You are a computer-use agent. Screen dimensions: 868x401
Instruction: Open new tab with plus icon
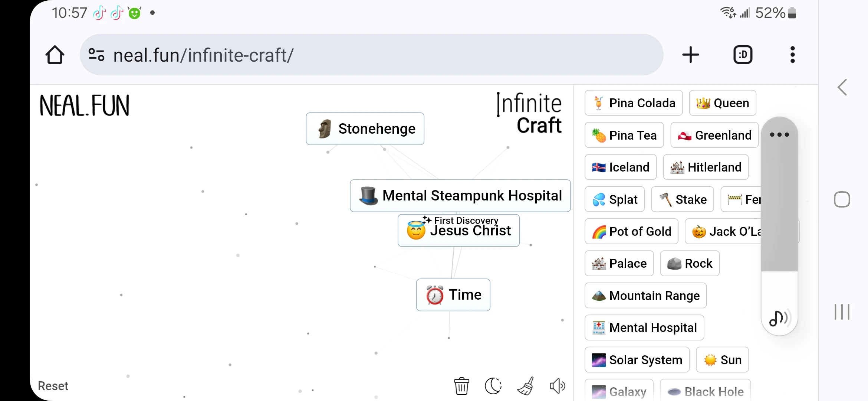coord(690,55)
